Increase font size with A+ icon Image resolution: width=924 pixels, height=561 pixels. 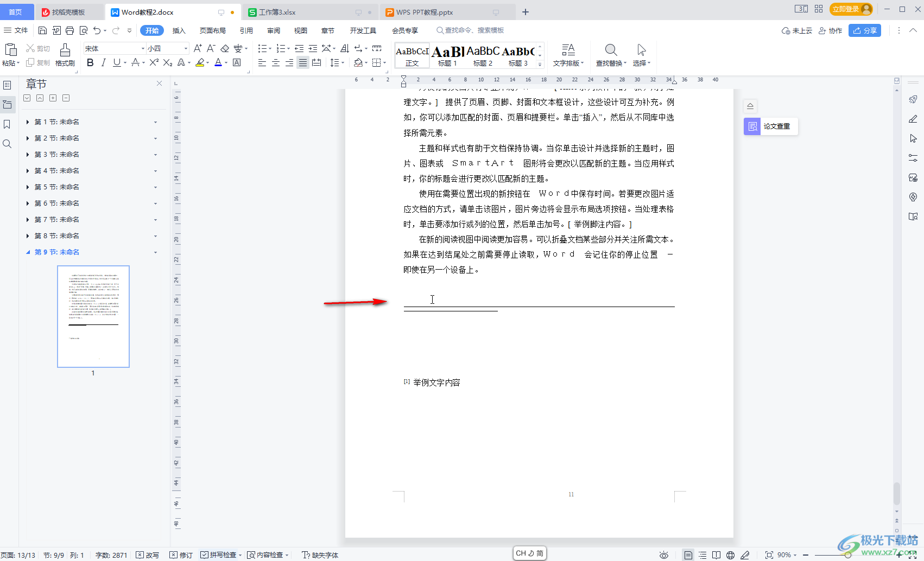pos(198,48)
